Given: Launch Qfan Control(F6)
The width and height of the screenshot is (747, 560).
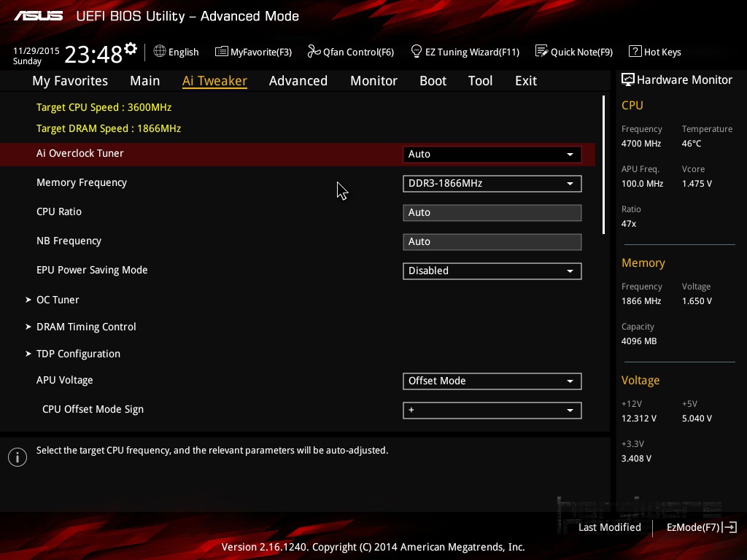Looking at the screenshot, I should tap(351, 52).
